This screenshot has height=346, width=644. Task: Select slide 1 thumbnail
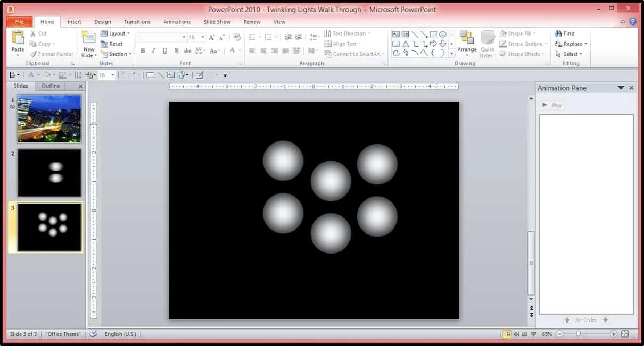click(x=49, y=119)
